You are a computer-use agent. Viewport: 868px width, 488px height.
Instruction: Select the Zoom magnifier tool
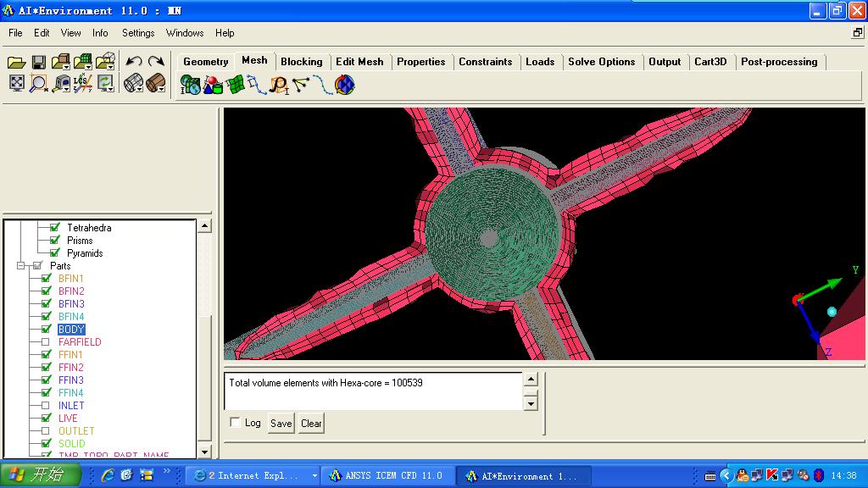pyautogui.click(x=38, y=83)
